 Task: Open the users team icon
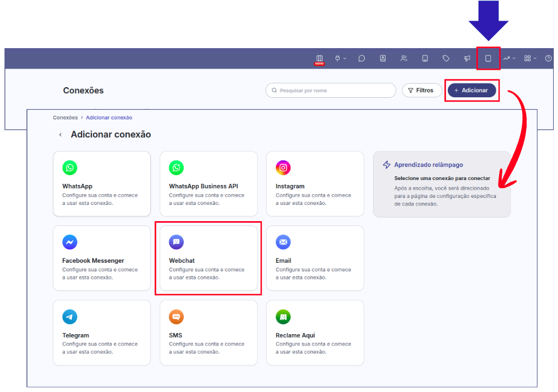404,58
